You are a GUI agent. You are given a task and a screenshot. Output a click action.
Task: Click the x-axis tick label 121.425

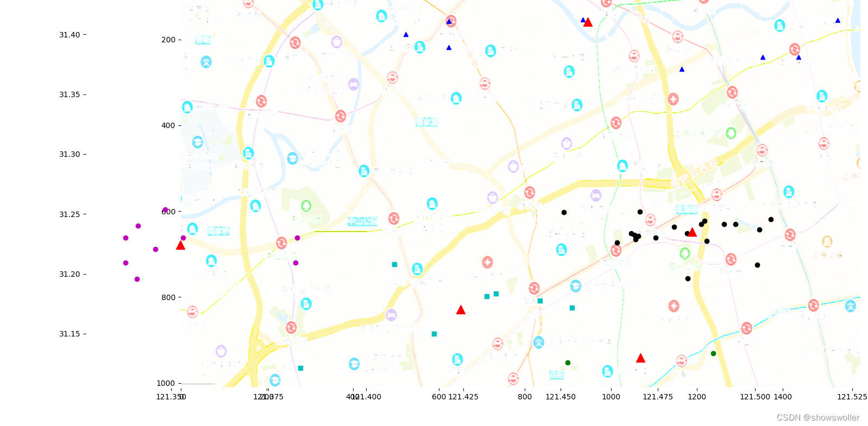[463, 397]
